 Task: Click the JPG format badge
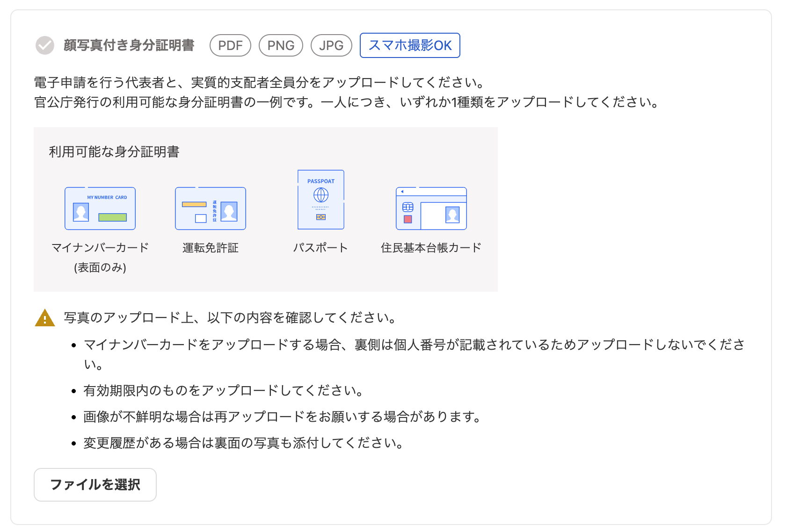(x=331, y=45)
